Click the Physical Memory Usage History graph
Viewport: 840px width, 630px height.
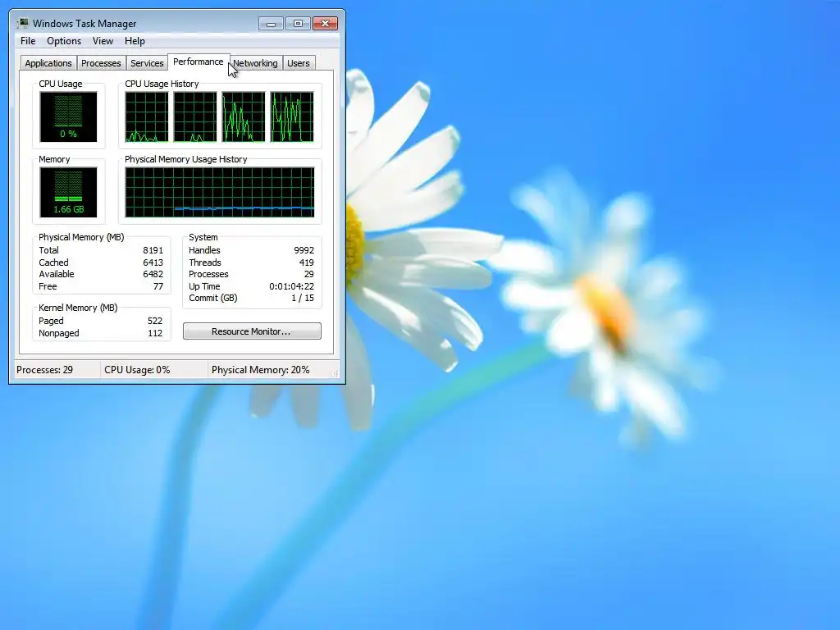pyautogui.click(x=220, y=192)
